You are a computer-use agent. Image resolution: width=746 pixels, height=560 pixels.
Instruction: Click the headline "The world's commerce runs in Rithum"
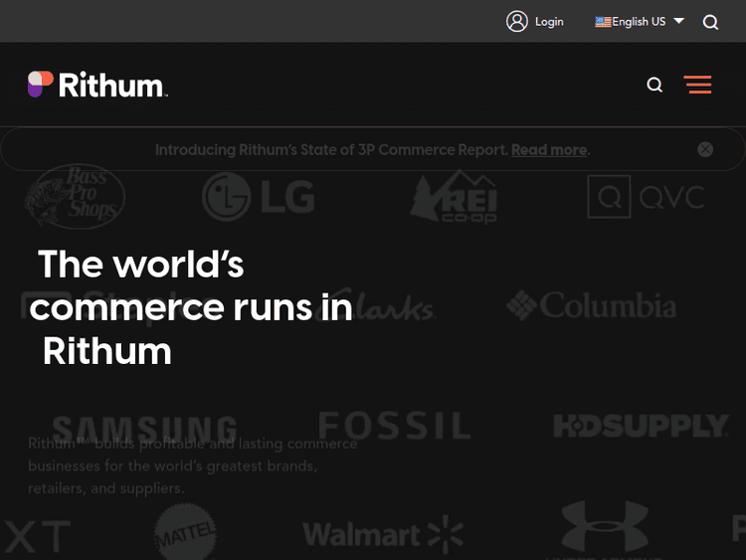(191, 307)
